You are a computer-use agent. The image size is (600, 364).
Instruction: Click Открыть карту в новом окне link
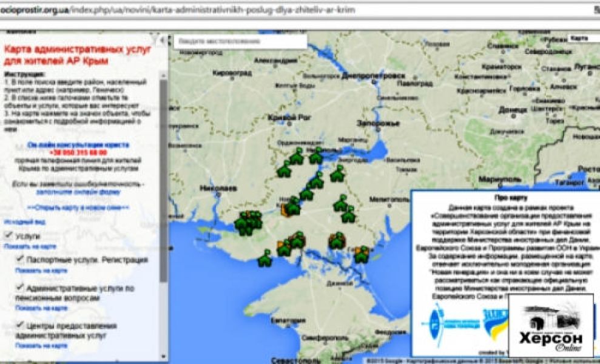pos(78,207)
